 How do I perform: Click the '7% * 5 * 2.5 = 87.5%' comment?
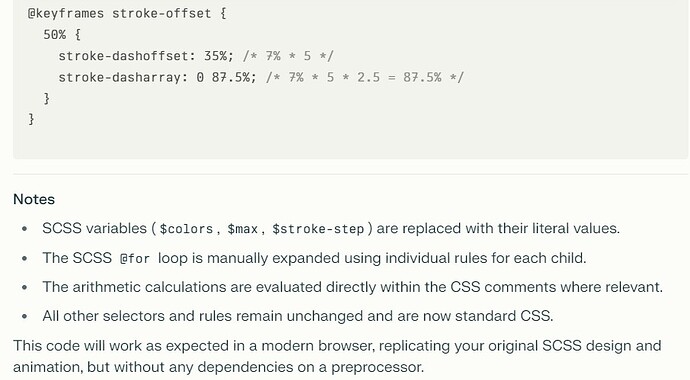[365, 77]
